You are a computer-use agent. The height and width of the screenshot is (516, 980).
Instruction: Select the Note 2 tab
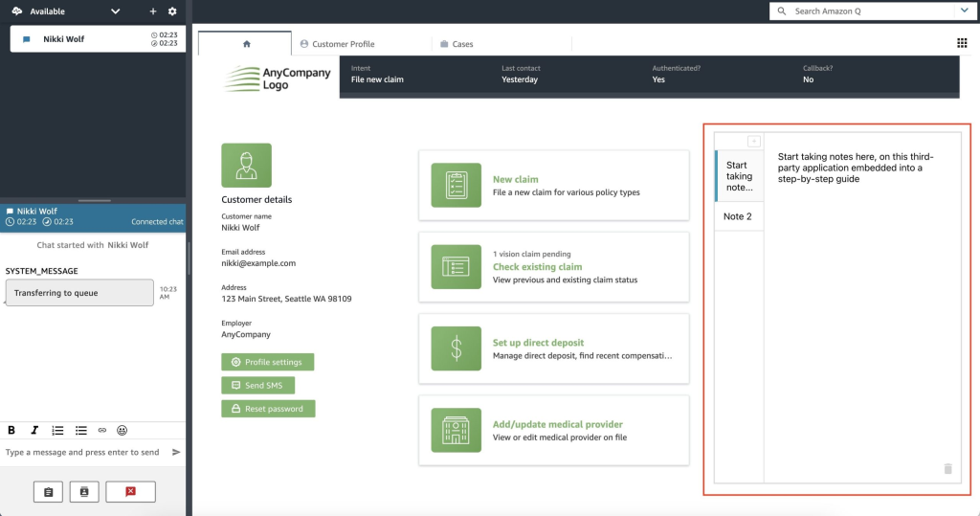click(739, 216)
